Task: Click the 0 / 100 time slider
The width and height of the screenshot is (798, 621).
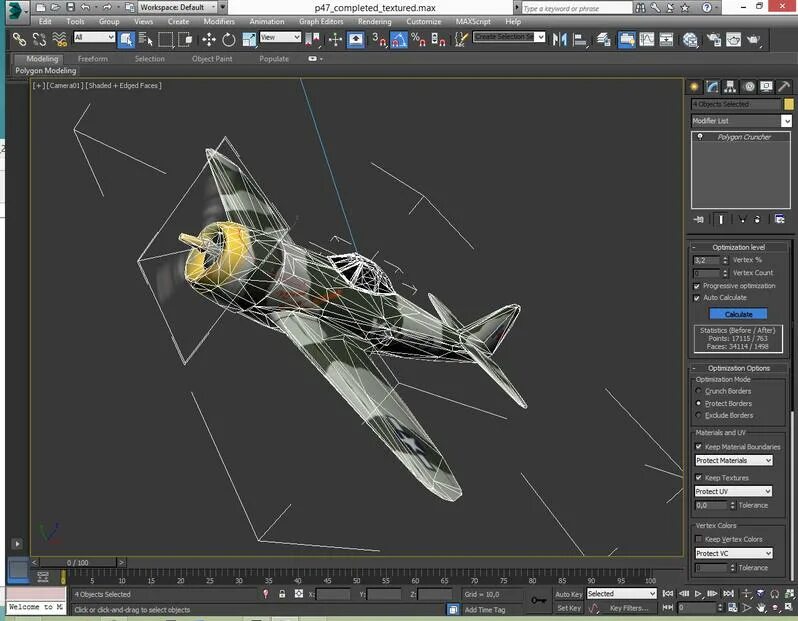Action: click(x=78, y=563)
